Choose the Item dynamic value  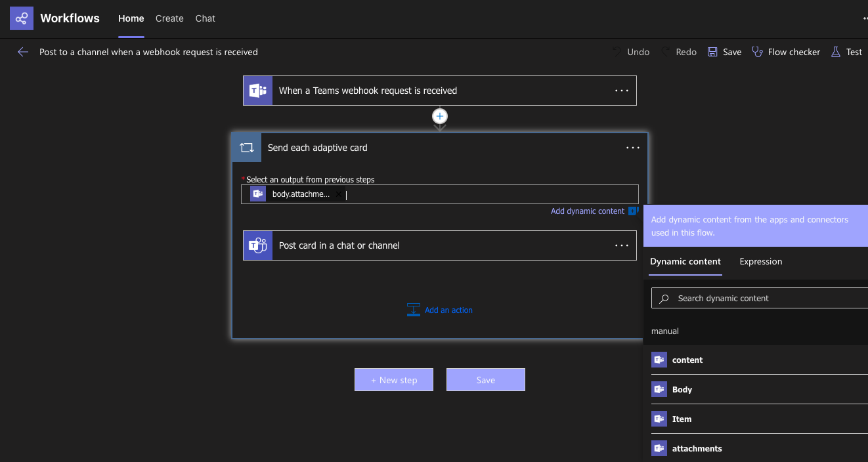[760, 419]
